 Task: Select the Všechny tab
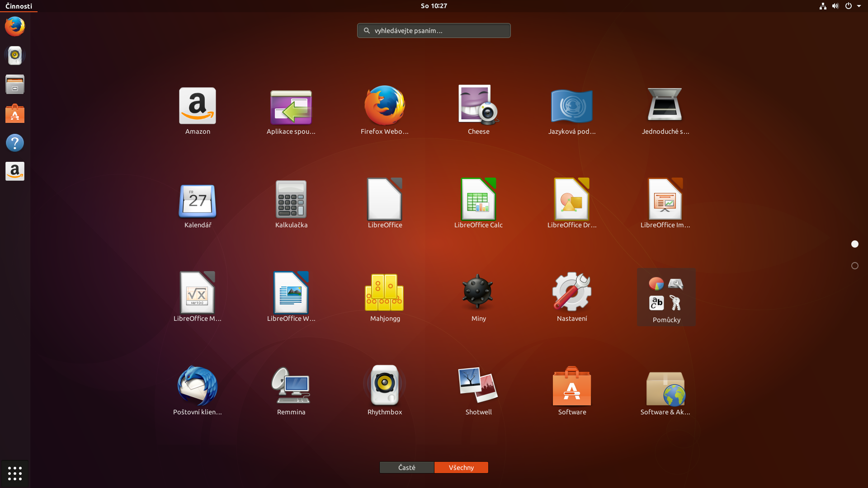point(461,467)
